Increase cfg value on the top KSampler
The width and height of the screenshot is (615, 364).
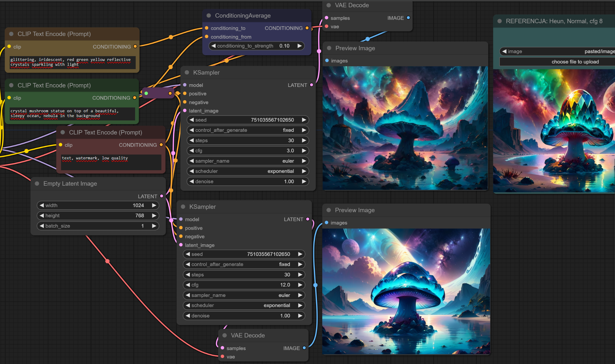304,151
